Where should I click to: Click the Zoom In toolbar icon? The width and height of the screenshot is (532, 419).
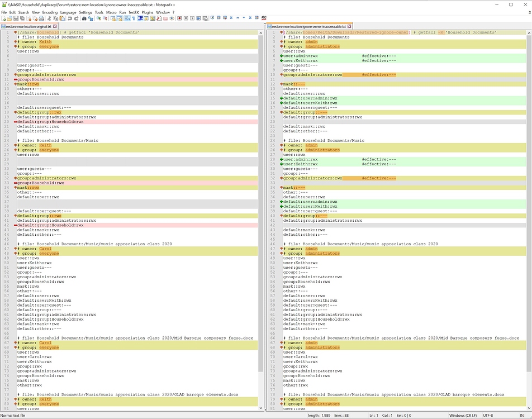tap(98, 18)
